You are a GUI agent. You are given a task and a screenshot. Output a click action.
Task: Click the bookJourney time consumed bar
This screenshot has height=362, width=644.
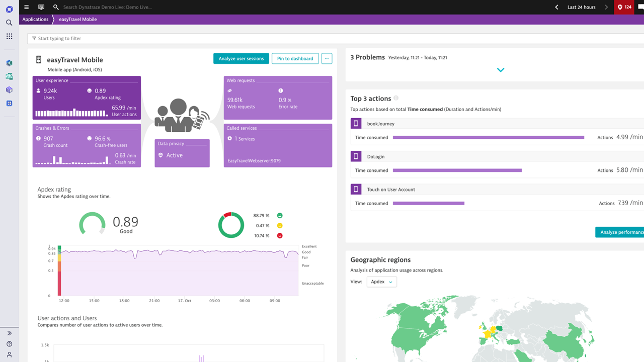click(488, 137)
